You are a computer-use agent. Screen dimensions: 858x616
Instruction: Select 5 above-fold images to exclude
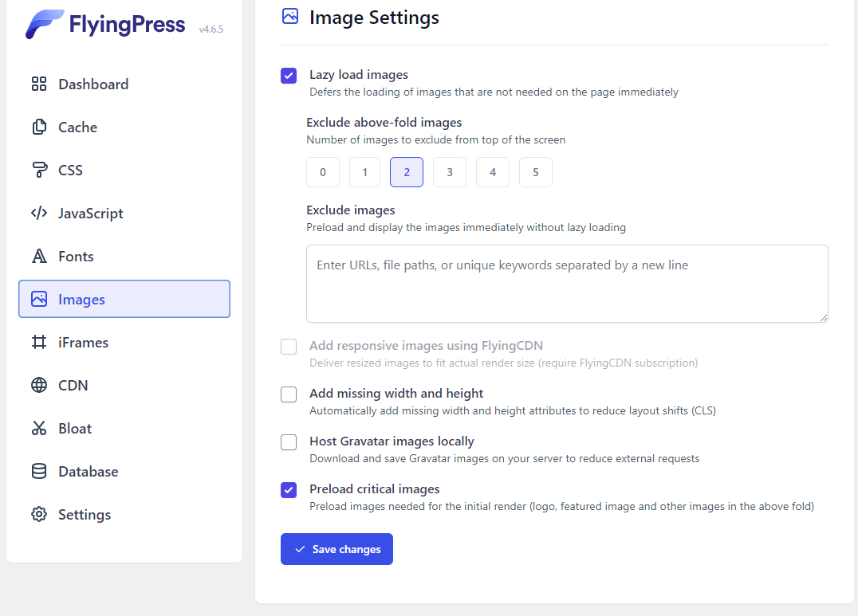[535, 171]
